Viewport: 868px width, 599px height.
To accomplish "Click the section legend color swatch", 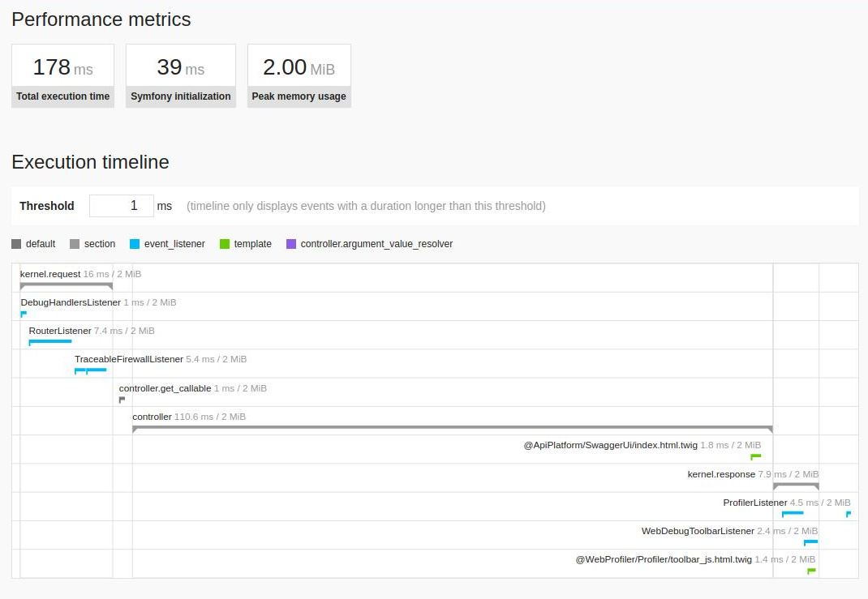I will coord(75,244).
